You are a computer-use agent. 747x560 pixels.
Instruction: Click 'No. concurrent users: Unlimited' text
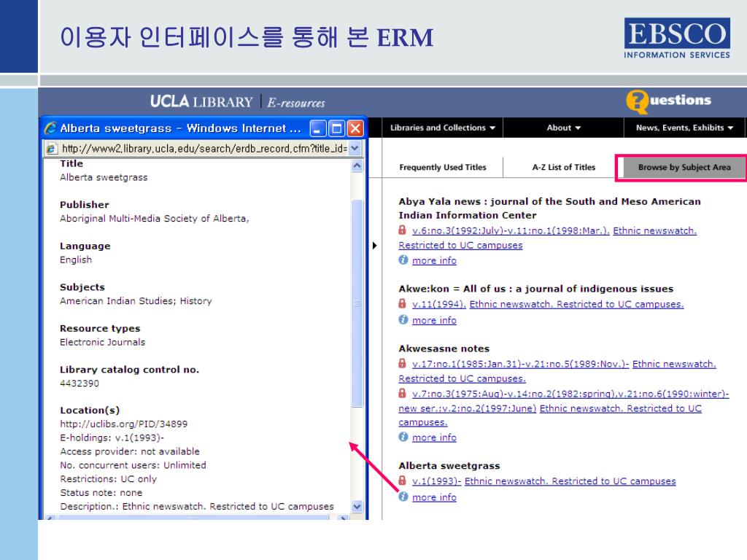tap(133, 465)
